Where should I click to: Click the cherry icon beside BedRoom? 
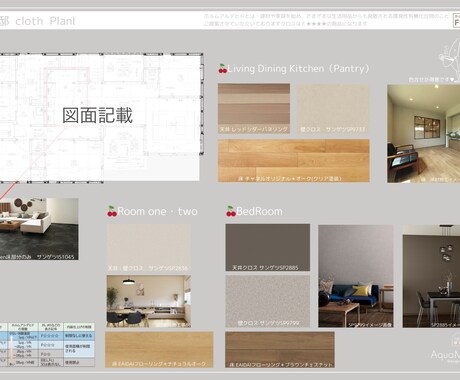coord(231,211)
